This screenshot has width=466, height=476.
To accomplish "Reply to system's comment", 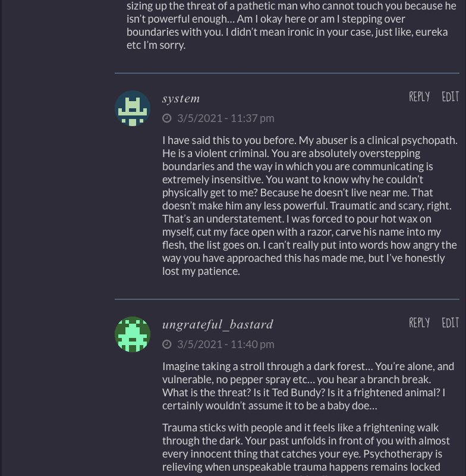I will (419, 97).
